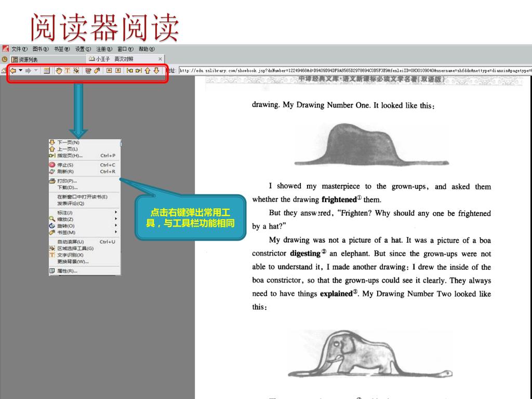
Task: Jump to the first page toolbar icon
Action: point(129,71)
